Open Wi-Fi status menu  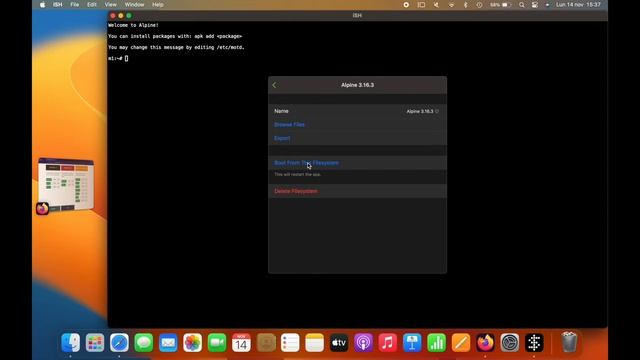click(x=451, y=4)
